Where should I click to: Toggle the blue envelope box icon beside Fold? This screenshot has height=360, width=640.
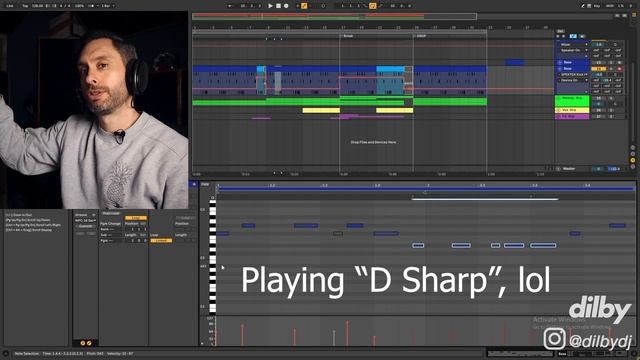click(x=194, y=184)
